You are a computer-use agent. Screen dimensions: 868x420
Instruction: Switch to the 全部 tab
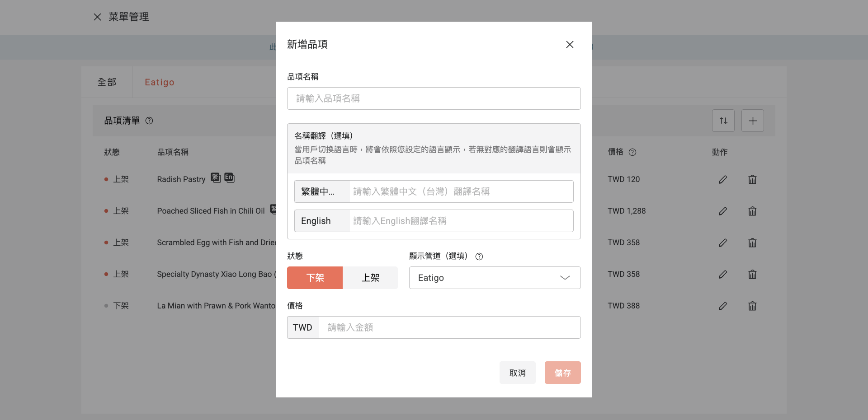(x=107, y=82)
